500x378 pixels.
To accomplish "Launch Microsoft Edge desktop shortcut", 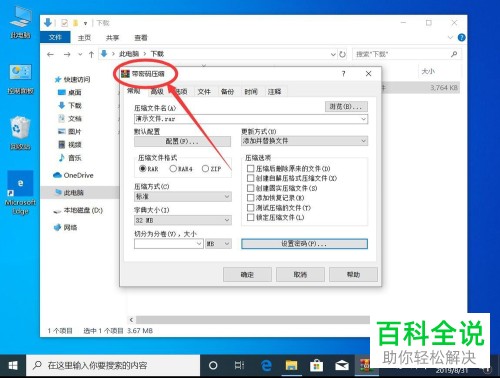I will 20,193.
